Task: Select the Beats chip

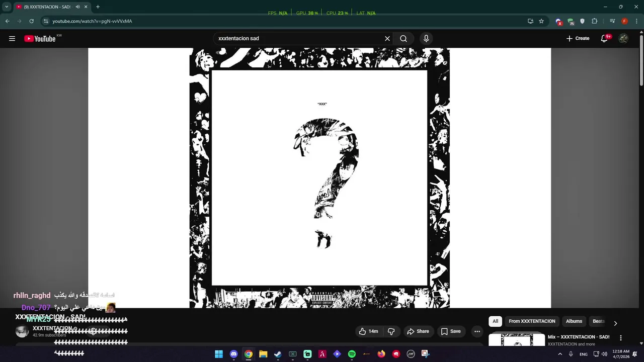Action: [598, 321]
